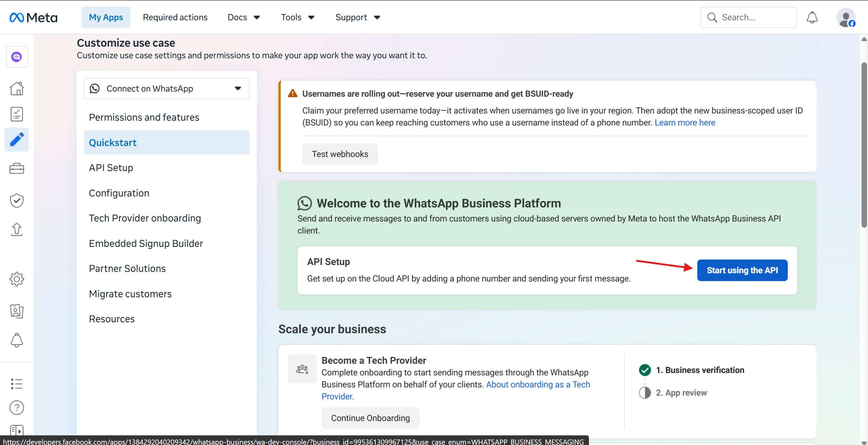Click the half-filled App review status icon
The image size is (868, 445).
645,393
